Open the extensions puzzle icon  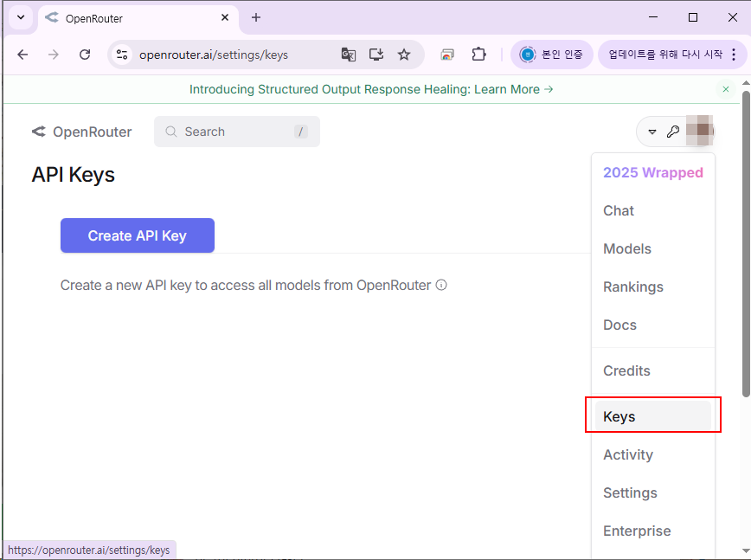[x=478, y=55]
